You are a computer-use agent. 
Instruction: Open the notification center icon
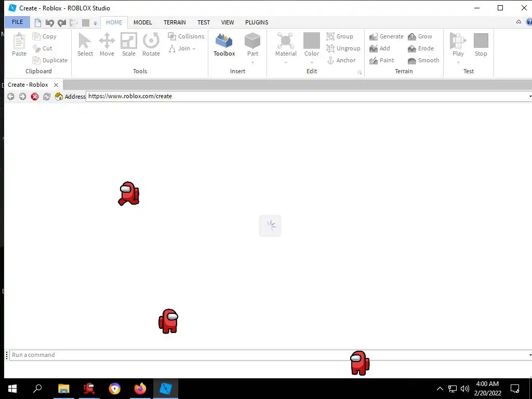pos(515,389)
